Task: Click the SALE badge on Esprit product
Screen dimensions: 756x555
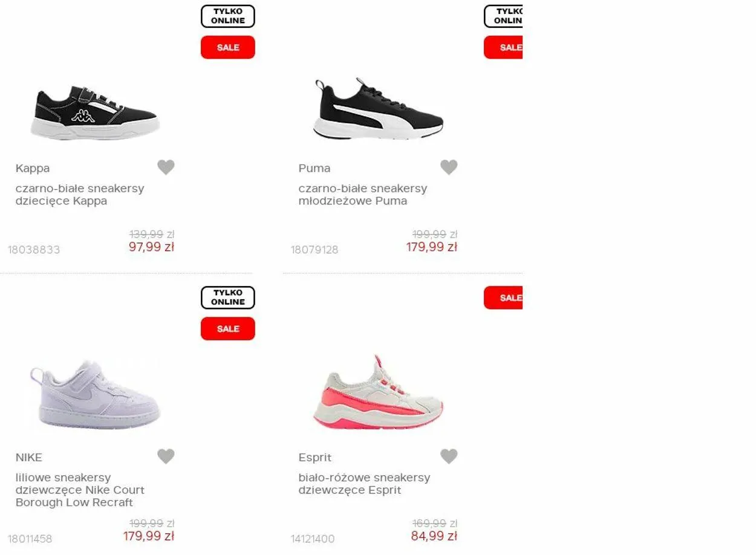Action: [x=503, y=297]
